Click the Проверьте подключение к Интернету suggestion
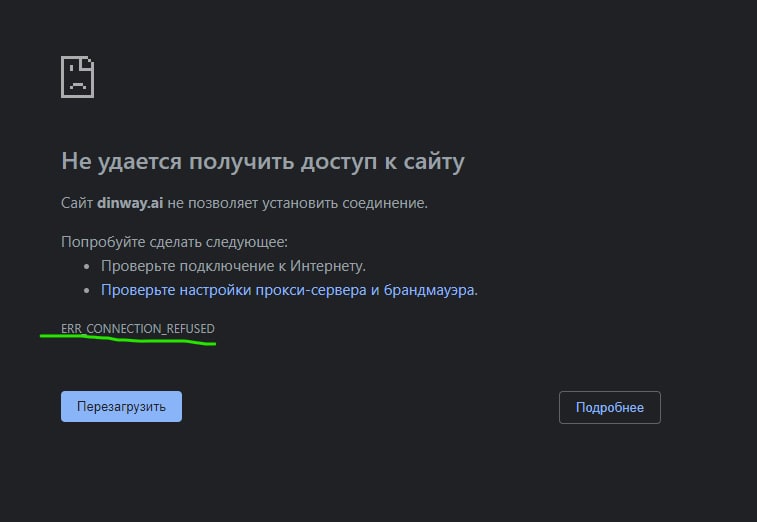The image size is (757, 522). point(233,266)
